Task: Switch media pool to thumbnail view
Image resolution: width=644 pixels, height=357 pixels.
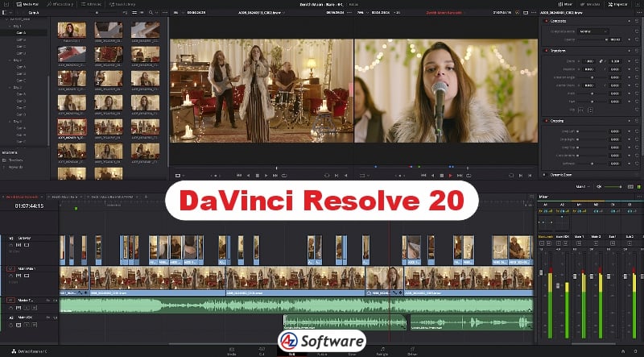Action: point(134,13)
